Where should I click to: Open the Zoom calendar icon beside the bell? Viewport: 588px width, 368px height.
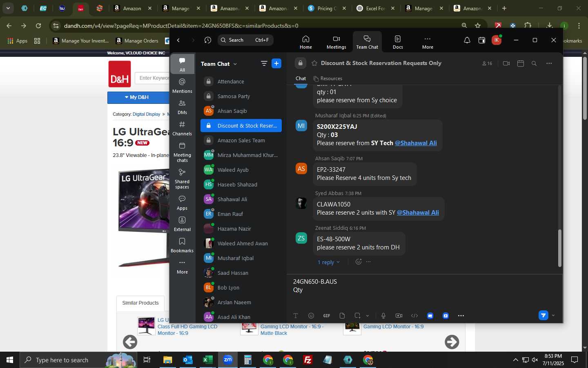click(482, 40)
